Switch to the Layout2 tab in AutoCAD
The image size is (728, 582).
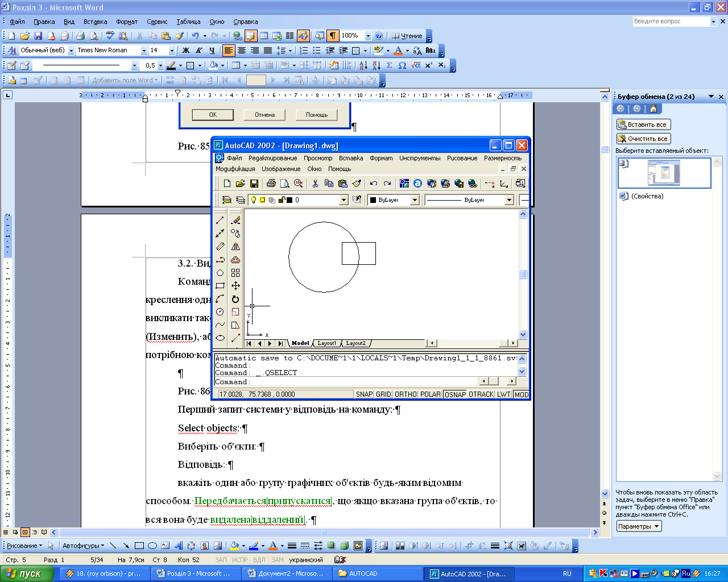pos(356,343)
